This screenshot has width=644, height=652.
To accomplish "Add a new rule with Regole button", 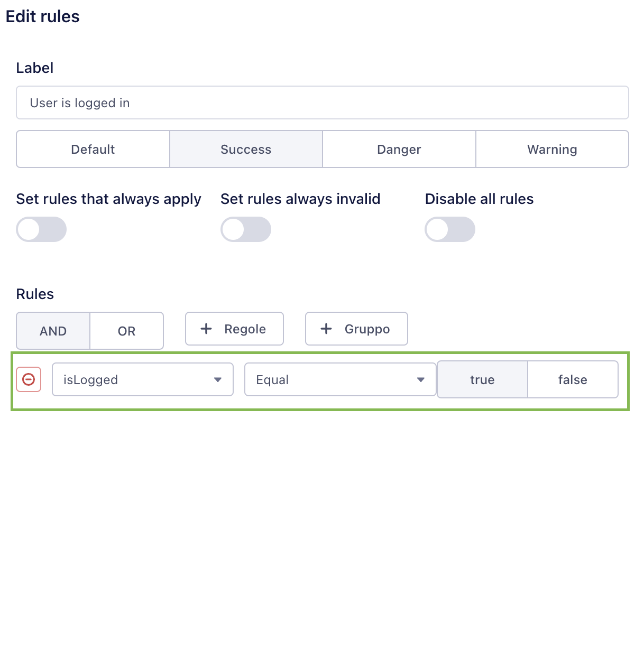I will 234,329.
